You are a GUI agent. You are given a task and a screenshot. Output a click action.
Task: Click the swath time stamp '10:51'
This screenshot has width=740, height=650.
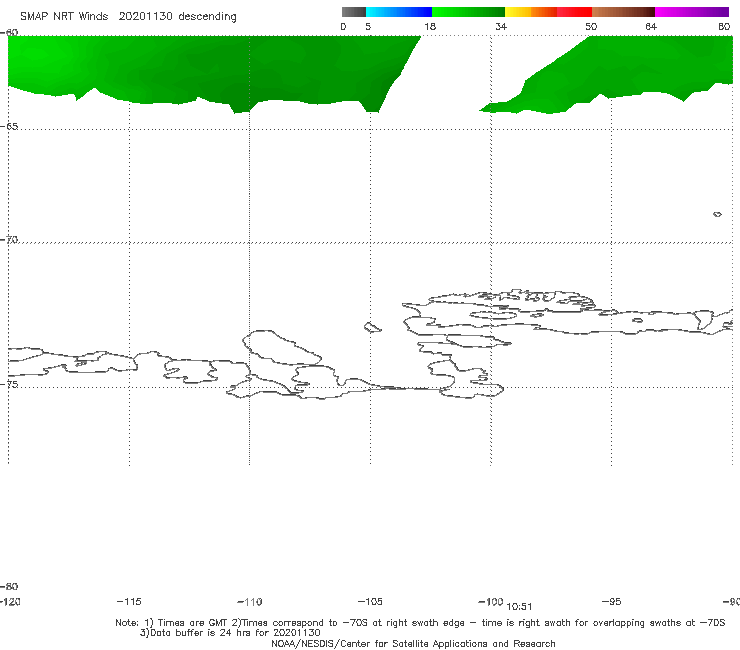(x=519, y=607)
